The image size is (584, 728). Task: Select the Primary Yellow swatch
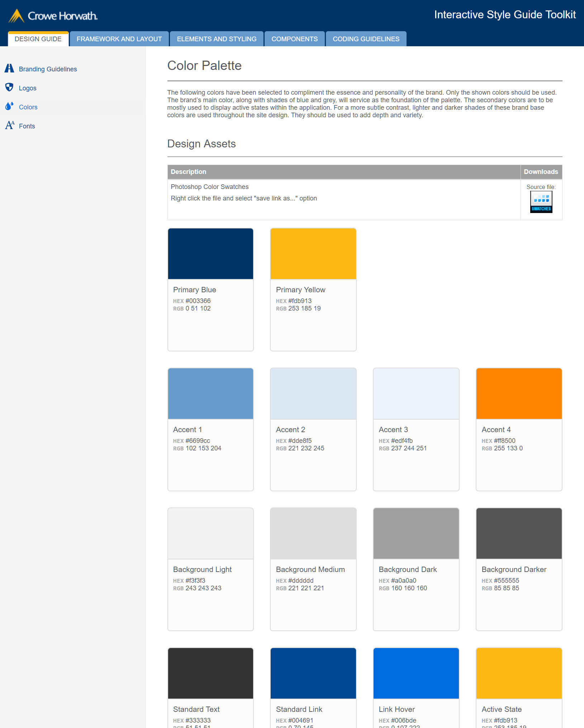click(x=313, y=254)
